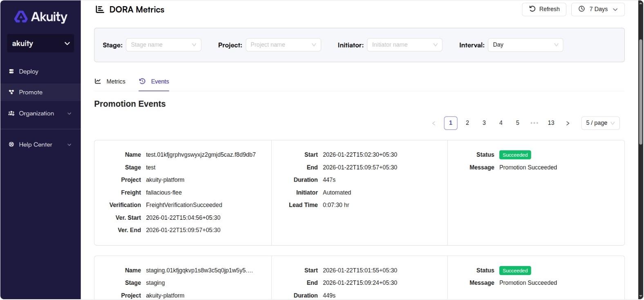Click the Organization sidebar icon
This screenshot has height=300, width=644.
pos(11,113)
